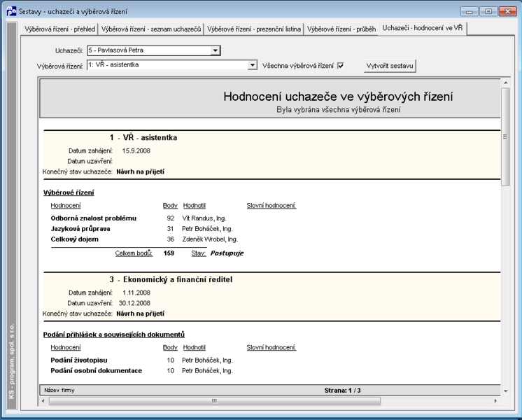Image resolution: width=522 pixels, height=420 pixels.
Task: Click the vertical scrollbar thumb
Action: (x=506, y=136)
